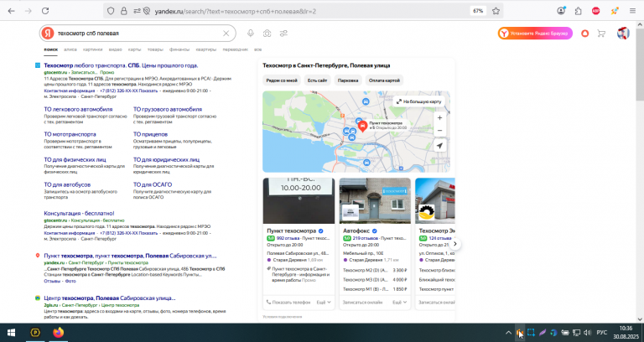Start voice search with microphone icon
The height and width of the screenshot is (342, 644).
click(251, 34)
